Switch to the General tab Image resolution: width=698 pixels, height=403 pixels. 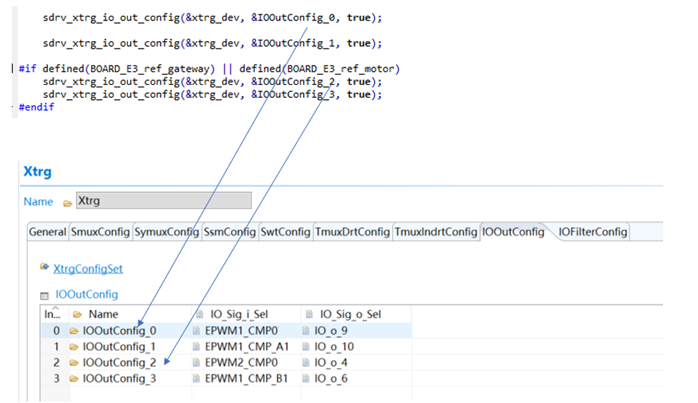tap(47, 232)
